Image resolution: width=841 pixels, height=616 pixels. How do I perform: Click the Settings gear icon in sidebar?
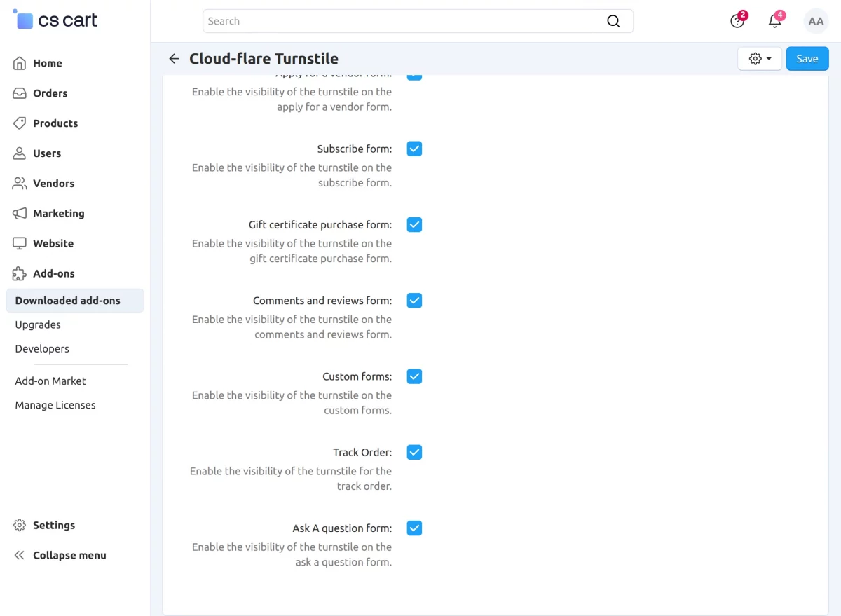20,526
